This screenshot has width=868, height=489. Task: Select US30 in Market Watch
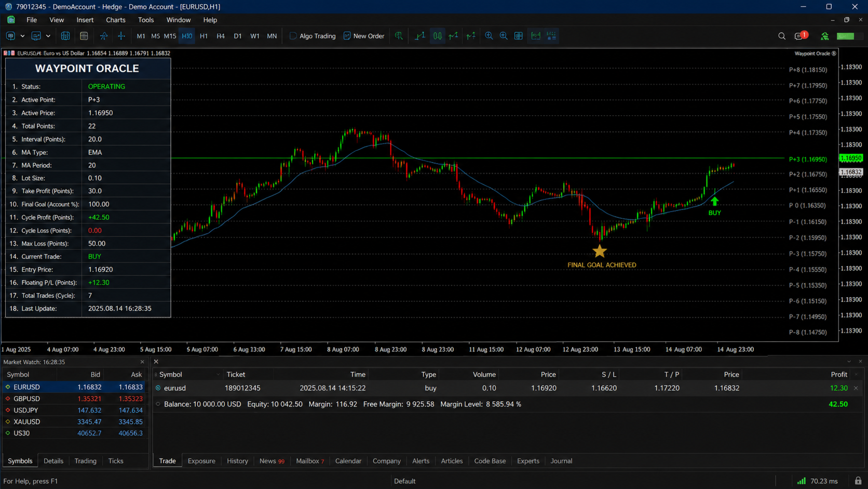tap(75, 433)
